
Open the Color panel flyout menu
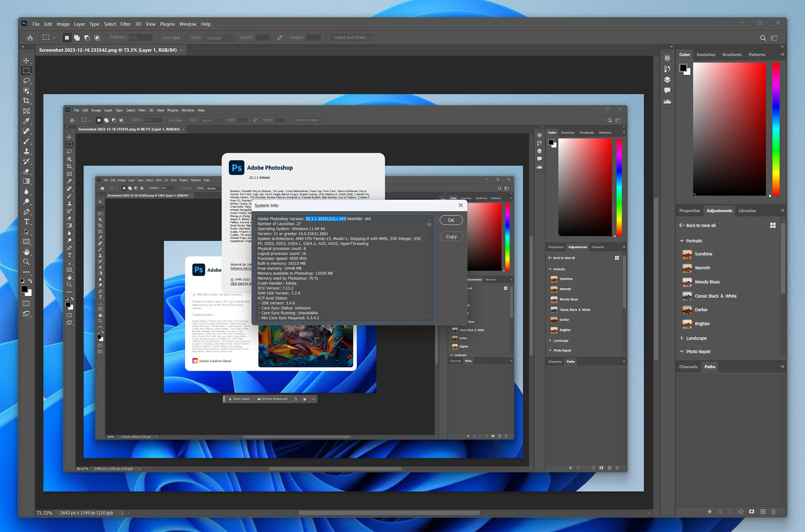[783, 55]
